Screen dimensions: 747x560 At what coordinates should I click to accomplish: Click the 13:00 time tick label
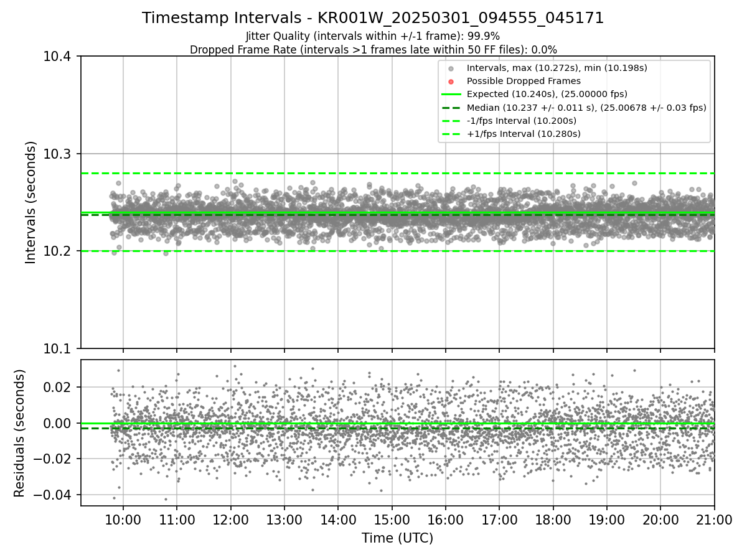(x=284, y=519)
